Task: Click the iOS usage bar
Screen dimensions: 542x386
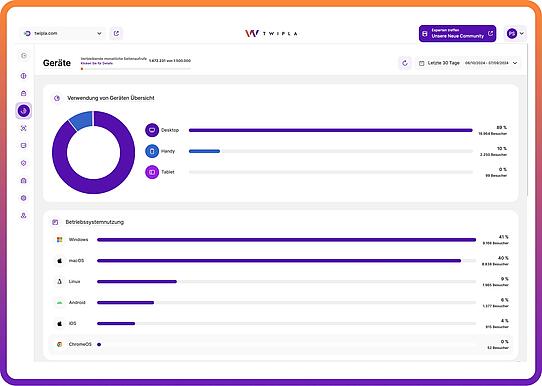Action: click(x=116, y=323)
